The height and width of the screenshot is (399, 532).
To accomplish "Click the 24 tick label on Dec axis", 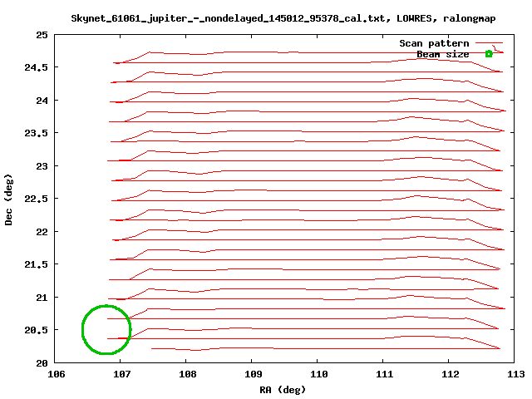I will [42, 101].
